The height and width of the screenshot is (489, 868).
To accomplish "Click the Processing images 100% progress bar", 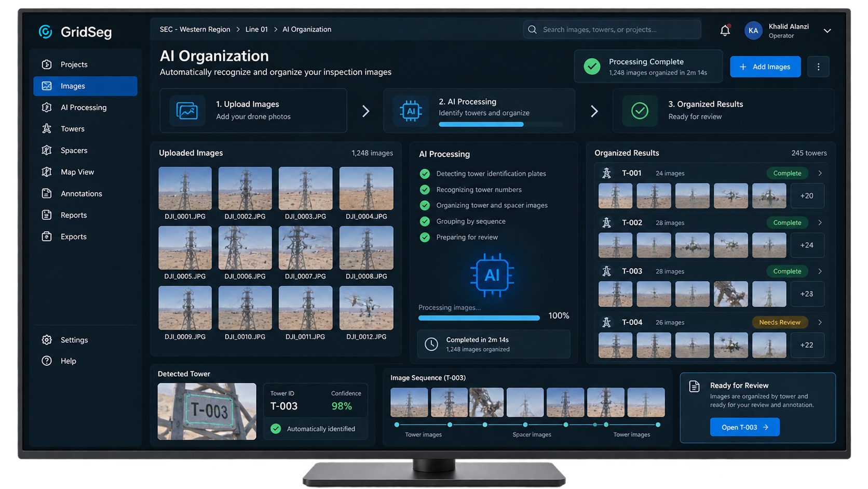I will click(x=479, y=318).
